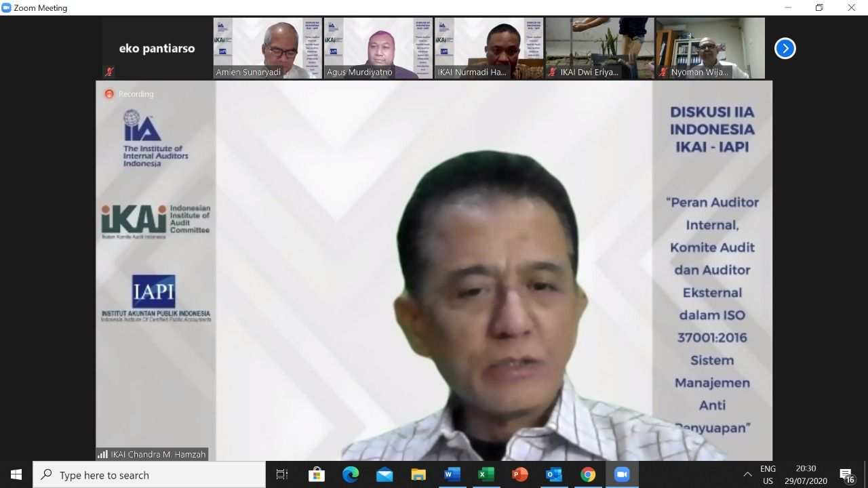Viewport: 868px width, 488px height.
Task: Switch to PowerPoint in the taskbar
Action: pos(520,474)
